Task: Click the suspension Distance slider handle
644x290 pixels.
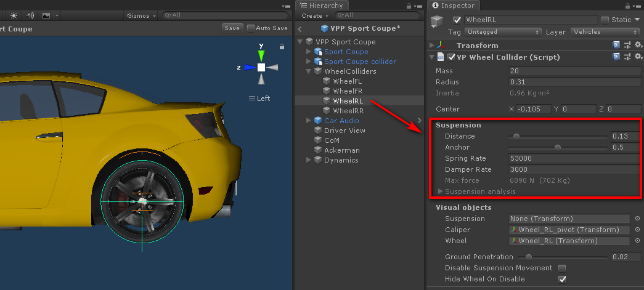Action: 516,136
